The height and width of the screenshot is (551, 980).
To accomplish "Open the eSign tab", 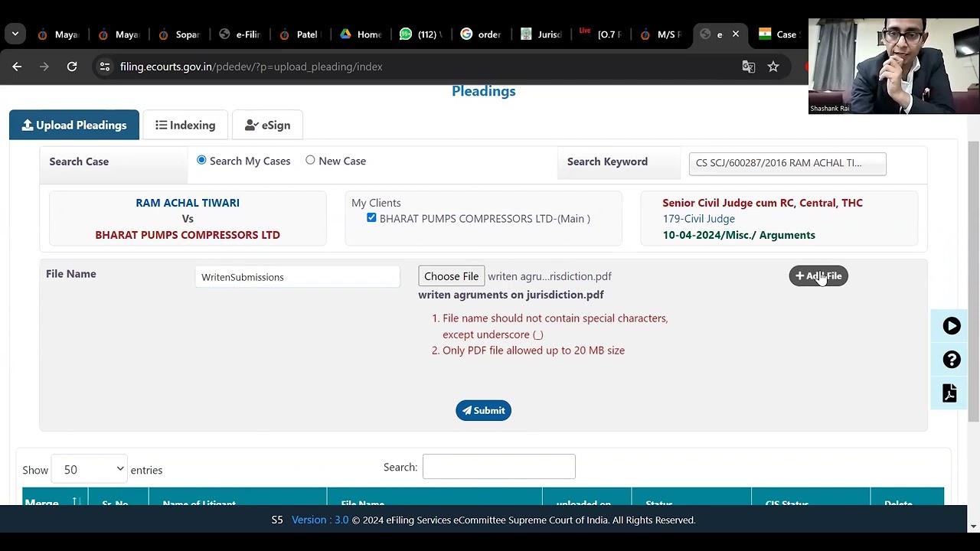I will point(267,125).
